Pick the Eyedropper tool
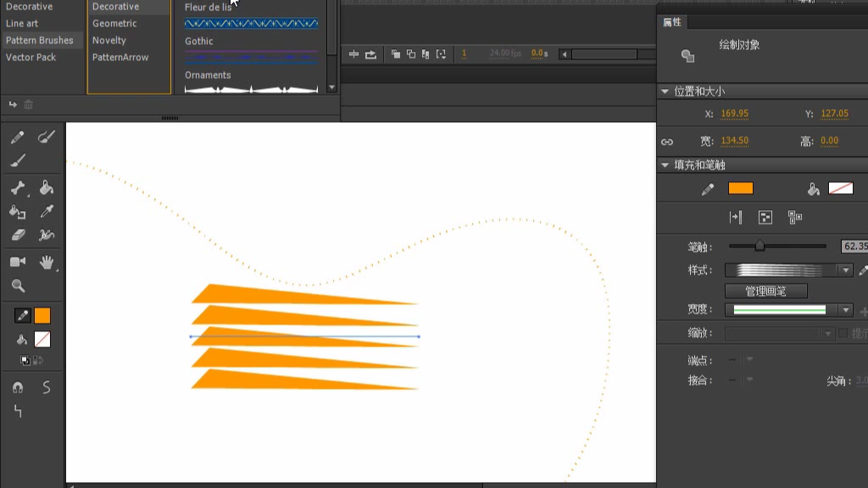The width and height of the screenshot is (868, 488). point(47,211)
